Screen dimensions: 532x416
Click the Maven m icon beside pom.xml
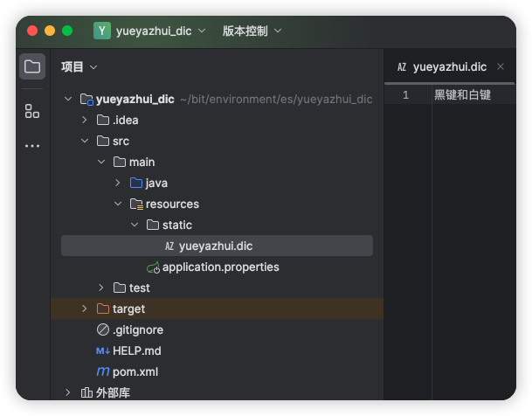tap(103, 371)
